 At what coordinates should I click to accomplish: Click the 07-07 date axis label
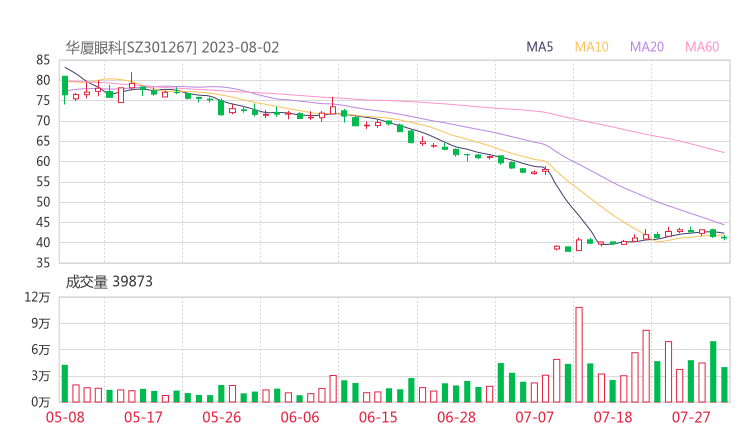pos(534,417)
